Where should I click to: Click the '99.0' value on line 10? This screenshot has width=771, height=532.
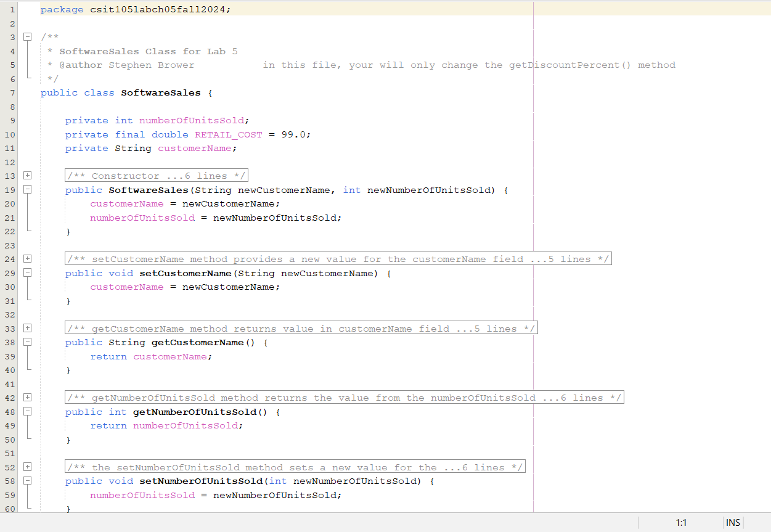click(x=293, y=134)
